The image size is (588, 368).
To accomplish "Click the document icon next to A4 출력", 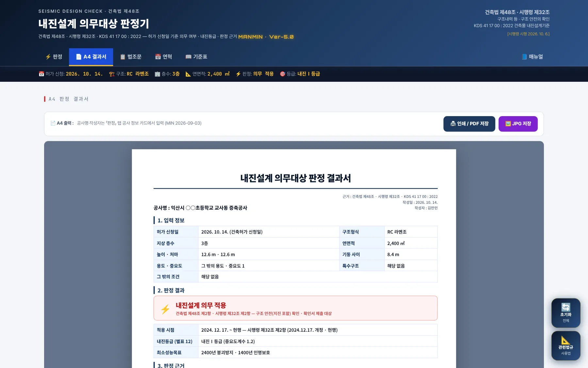I will tap(53, 123).
